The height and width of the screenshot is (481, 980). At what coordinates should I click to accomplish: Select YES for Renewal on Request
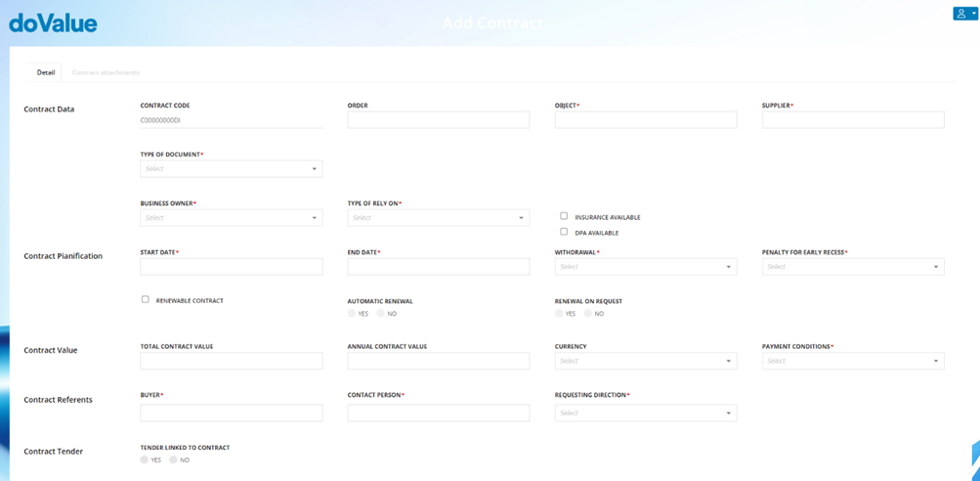(x=559, y=314)
